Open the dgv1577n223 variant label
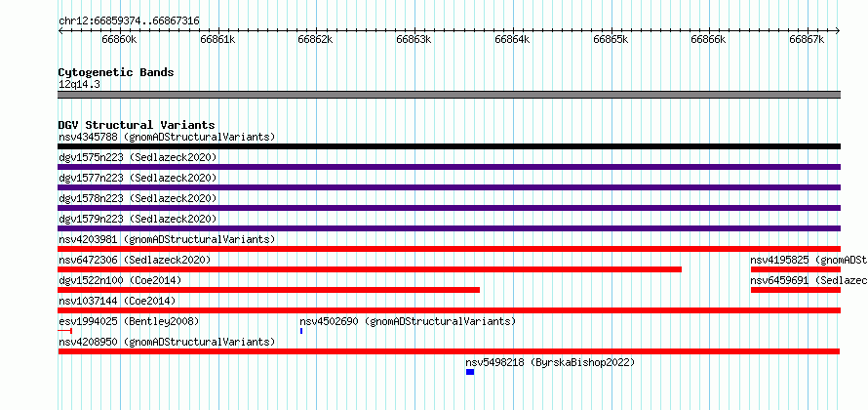Image resolution: width=868 pixels, height=410 pixels. click(x=138, y=178)
